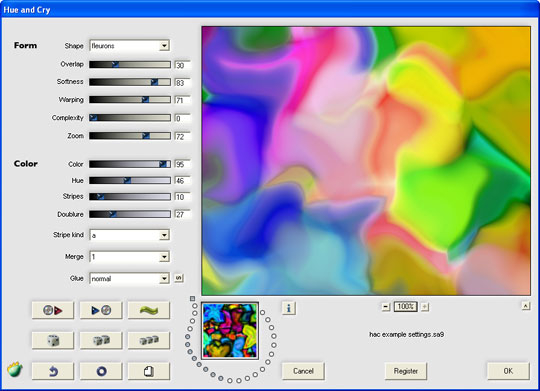This screenshot has height=391, width=540.
Task: Click the load settings disc-and-red-arrow button
Action: (x=53, y=310)
